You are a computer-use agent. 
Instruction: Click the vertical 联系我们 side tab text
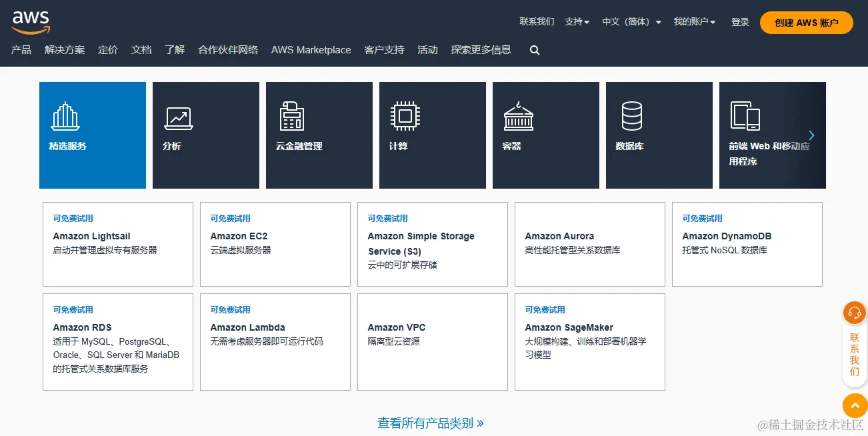855,355
